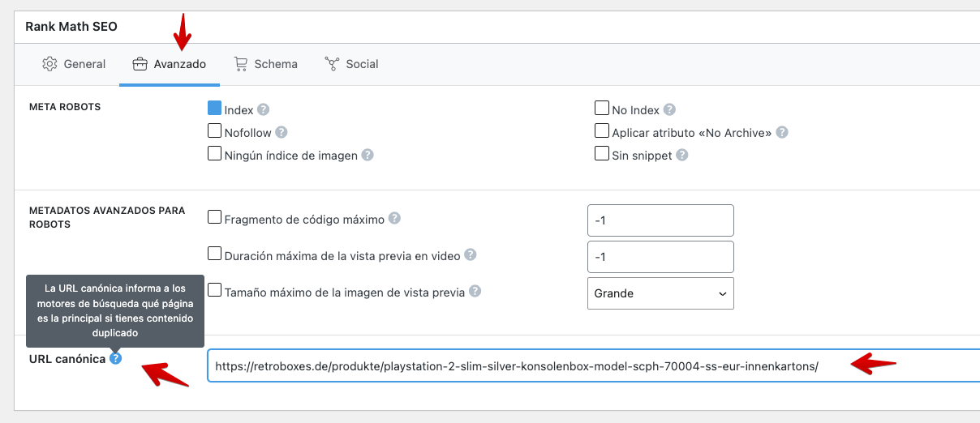This screenshot has width=980, height=423.
Task: Open the Grande image size dropdown
Action: (x=660, y=293)
